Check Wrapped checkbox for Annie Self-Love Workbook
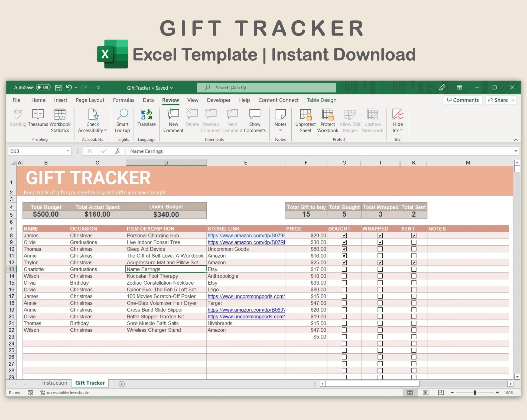 point(380,256)
